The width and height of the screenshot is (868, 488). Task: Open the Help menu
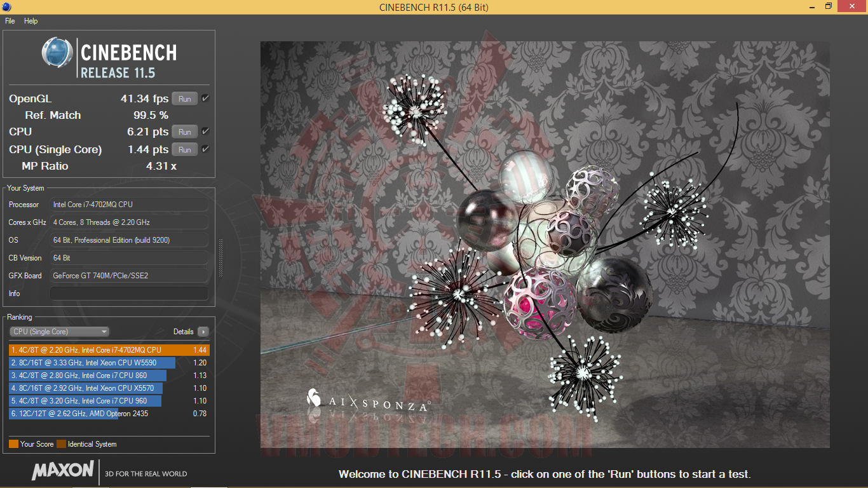(31, 21)
